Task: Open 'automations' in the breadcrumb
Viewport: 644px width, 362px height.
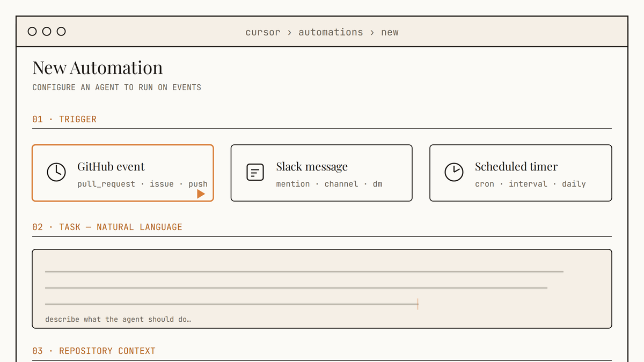Action: (x=331, y=32)
